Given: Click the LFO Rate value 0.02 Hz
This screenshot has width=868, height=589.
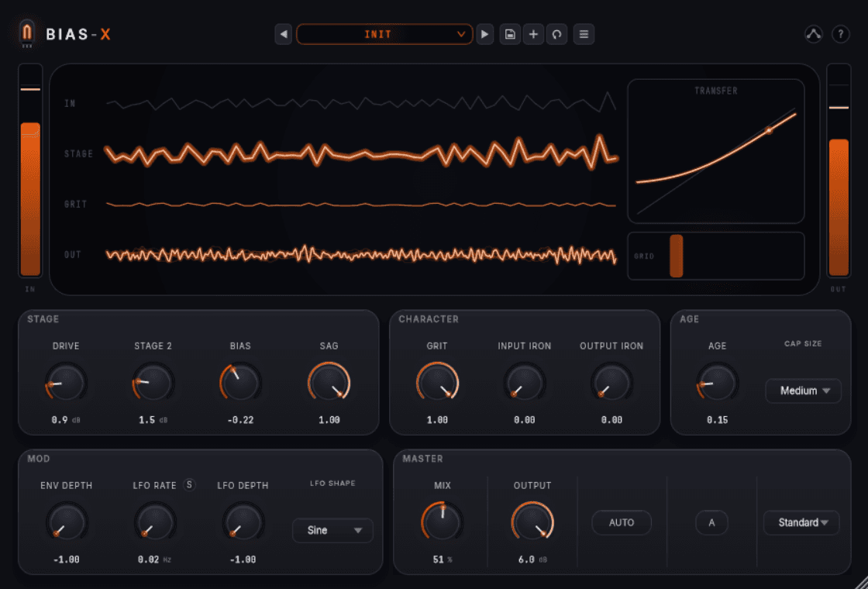Looking at the screenshot, I should [x=154, y=560].
